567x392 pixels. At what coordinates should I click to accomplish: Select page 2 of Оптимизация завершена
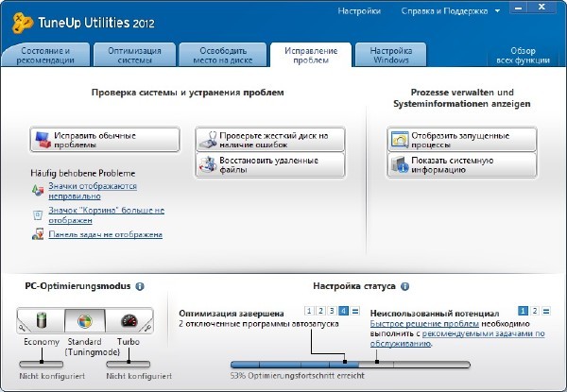(320, 311)
